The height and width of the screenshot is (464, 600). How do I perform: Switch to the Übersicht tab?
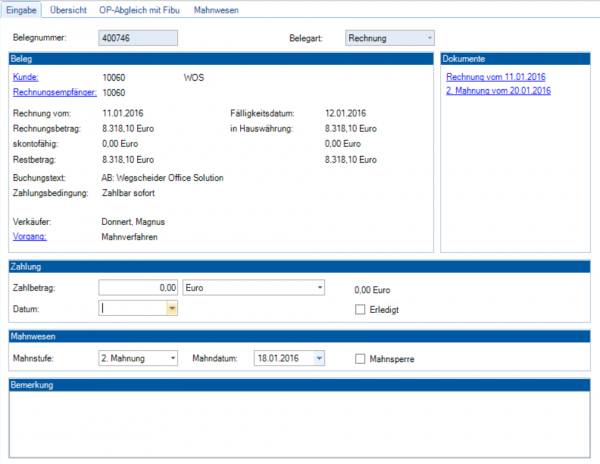tap(71, 9)
